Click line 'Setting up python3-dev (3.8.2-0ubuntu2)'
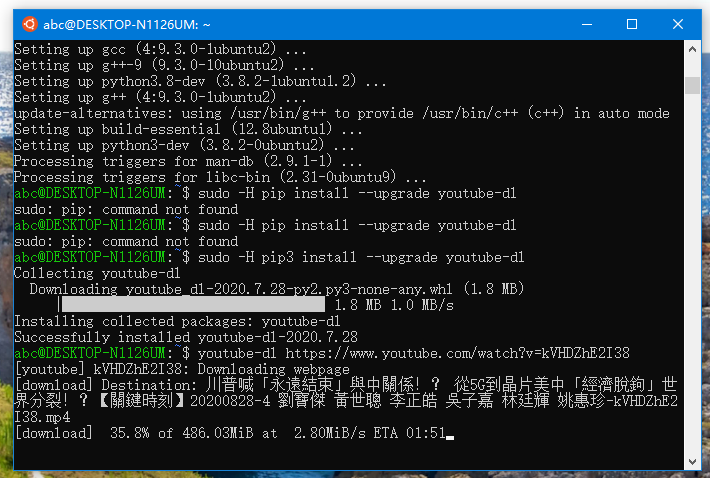710x478 pixels. (184, 145)
